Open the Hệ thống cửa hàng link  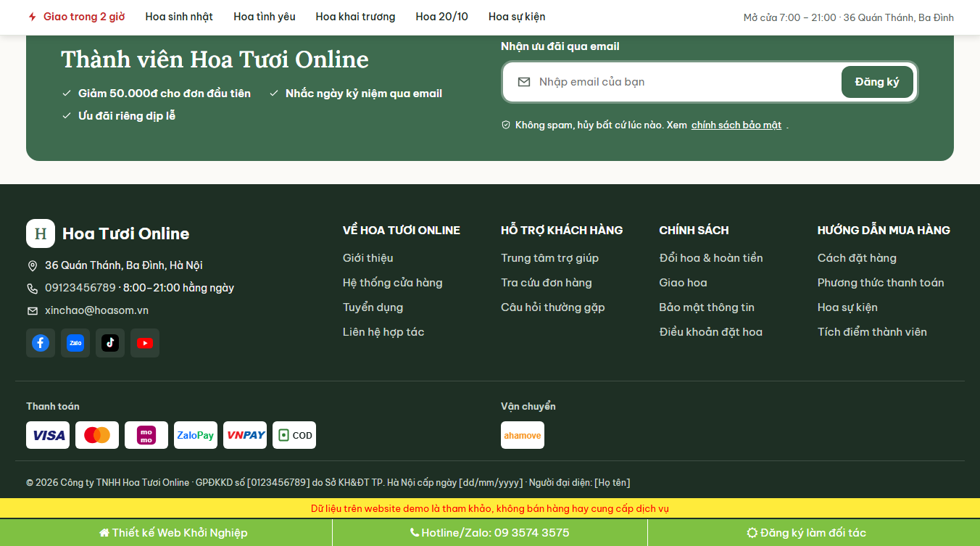(393, 283)
